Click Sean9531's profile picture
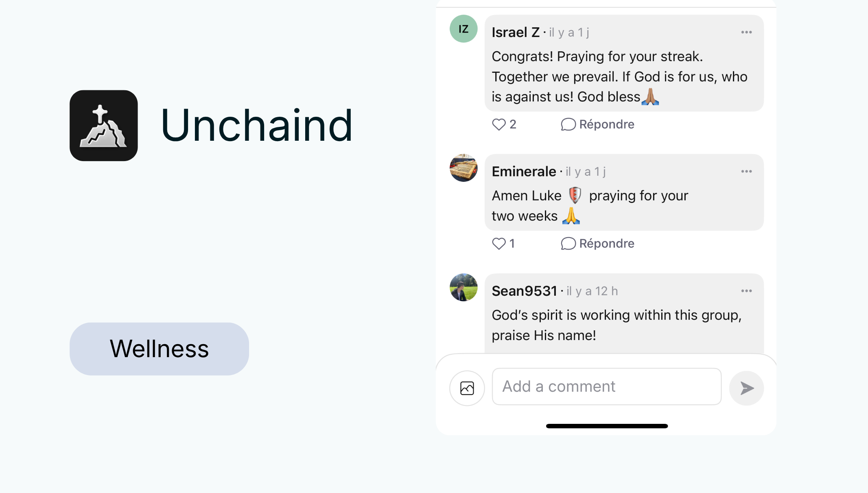The image size is (868, 493). [x=463, y=288]
